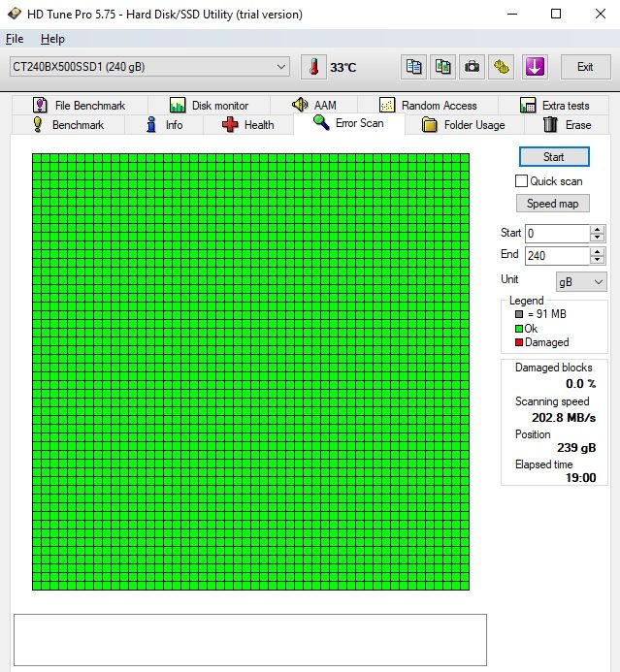This screenshot has width=620, height=672.
Task: Click the Exit button
Action: pos(585,67)
